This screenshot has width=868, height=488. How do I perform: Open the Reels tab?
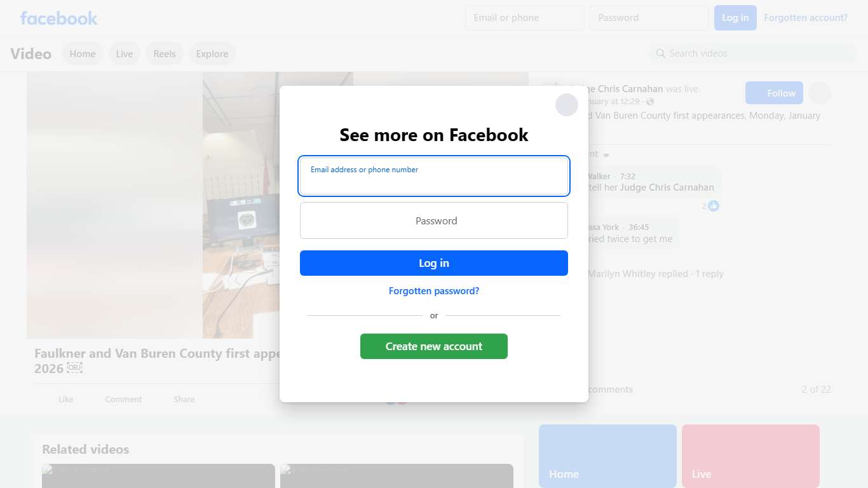click(165, 54)
